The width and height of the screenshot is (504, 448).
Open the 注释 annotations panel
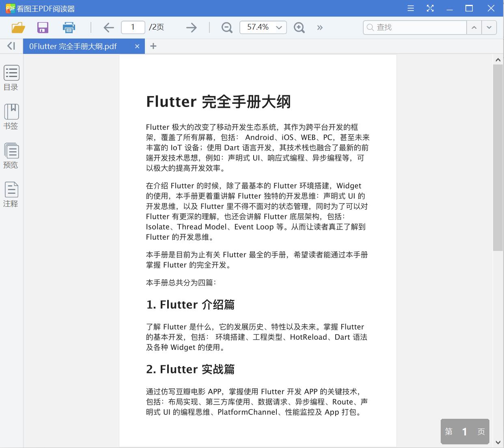11,195
